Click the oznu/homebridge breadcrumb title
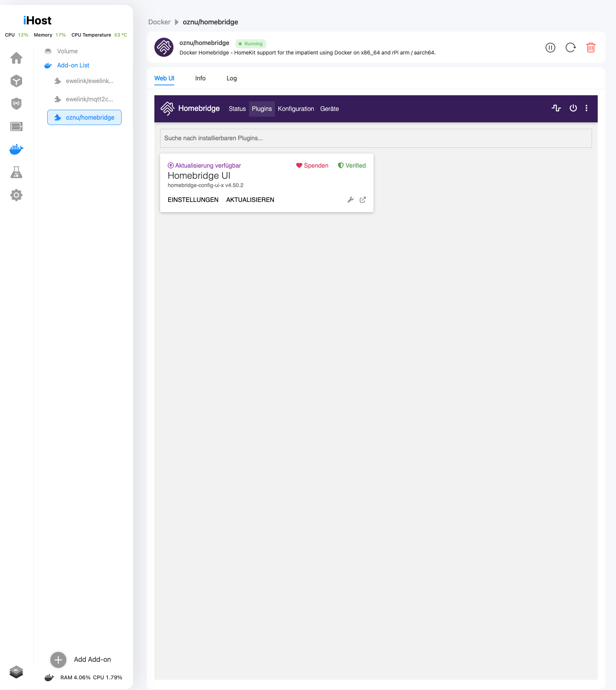 click(x=210, y=22)
